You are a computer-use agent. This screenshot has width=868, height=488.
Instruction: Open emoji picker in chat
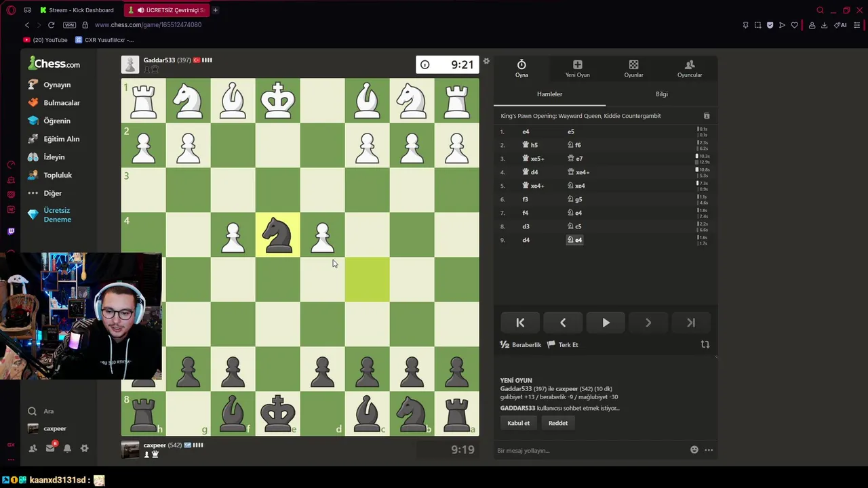(x=694, y=449)
